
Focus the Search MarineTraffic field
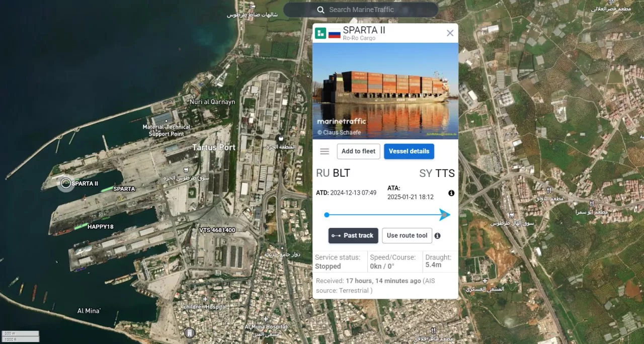click(361, 10)
